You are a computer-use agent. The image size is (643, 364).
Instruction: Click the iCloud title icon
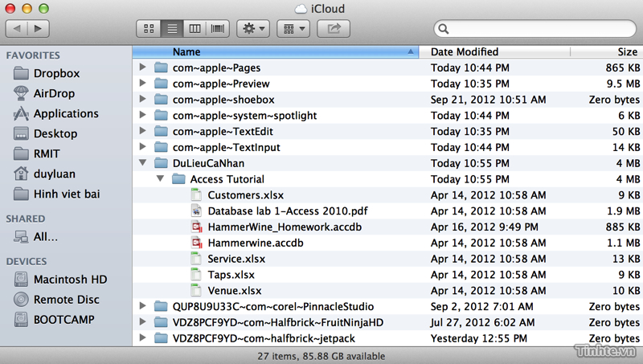(x=301, y=9)
